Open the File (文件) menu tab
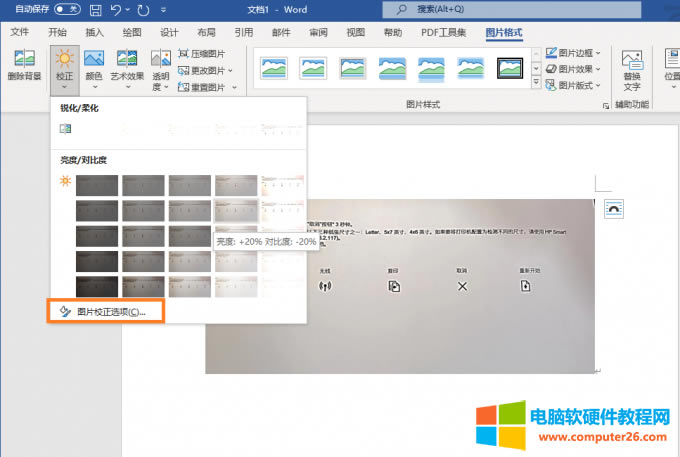Screen dimensions: 680x457 [20, 32]
